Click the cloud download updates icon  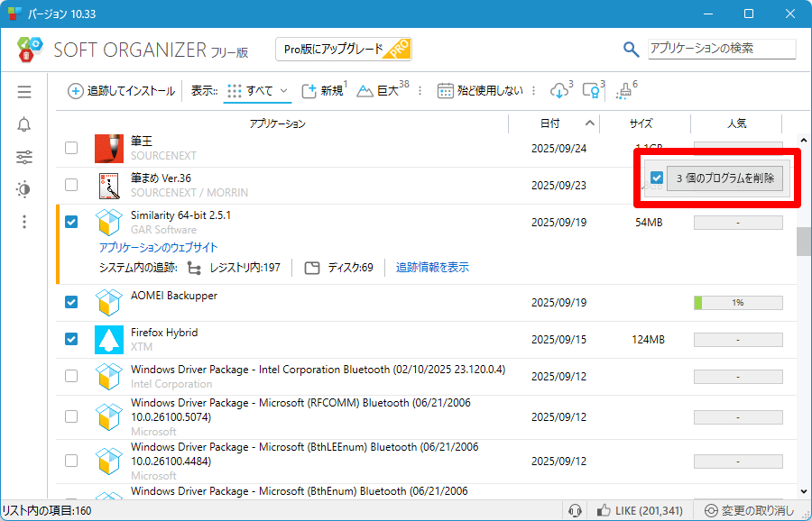pos(559,91)
